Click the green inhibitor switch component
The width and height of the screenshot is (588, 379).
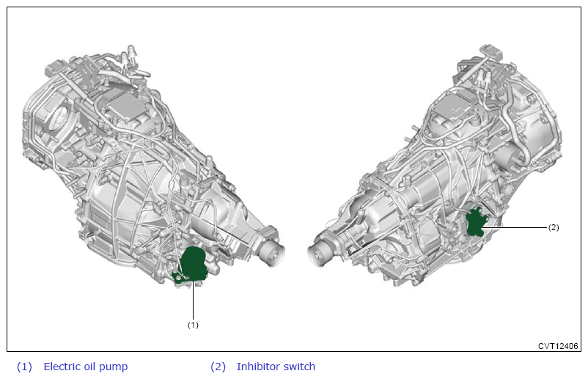[476, 222]
